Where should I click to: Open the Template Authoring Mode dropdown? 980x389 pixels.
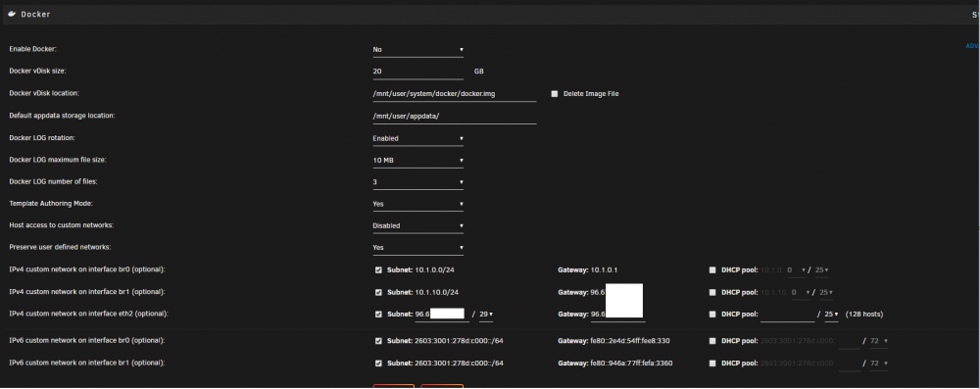pos(418,204)
